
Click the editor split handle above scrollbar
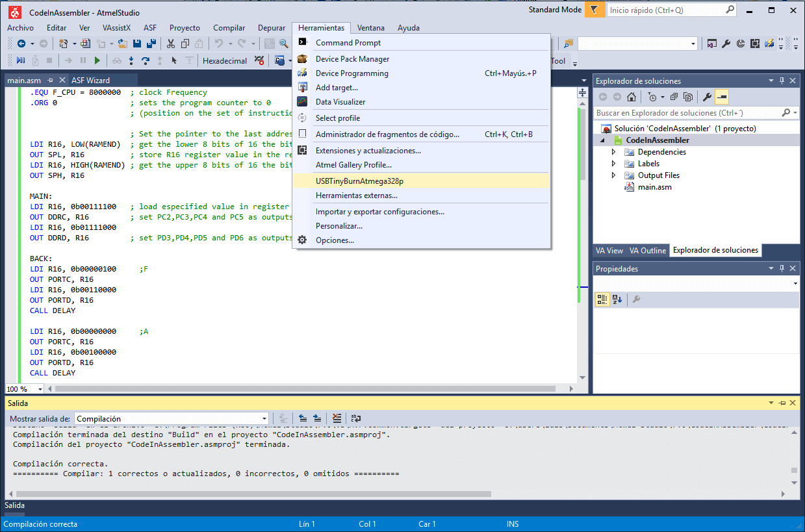point(582,93)
